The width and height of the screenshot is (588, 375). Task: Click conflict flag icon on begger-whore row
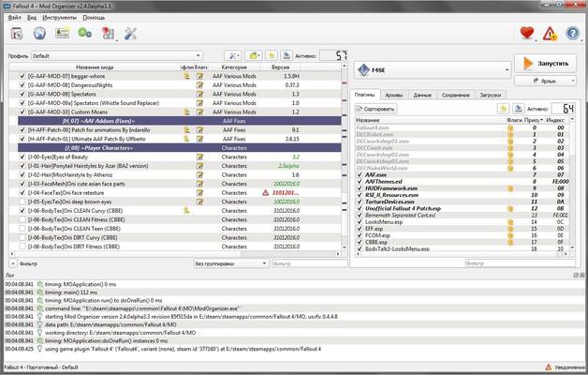pos(186,76)
